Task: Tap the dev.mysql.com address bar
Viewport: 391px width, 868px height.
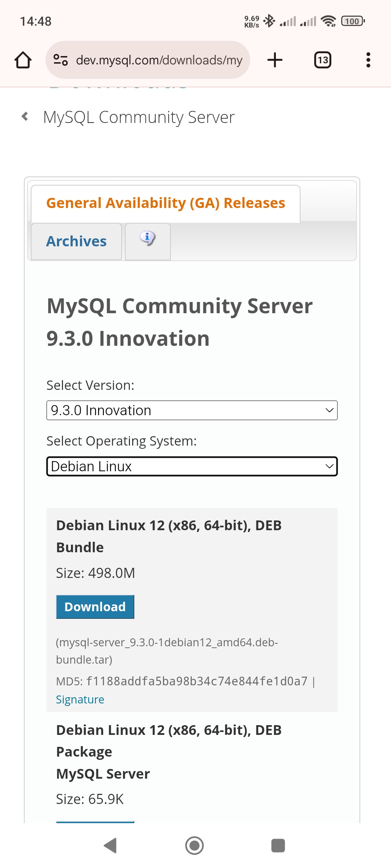Action: click(x=148, y=60)
